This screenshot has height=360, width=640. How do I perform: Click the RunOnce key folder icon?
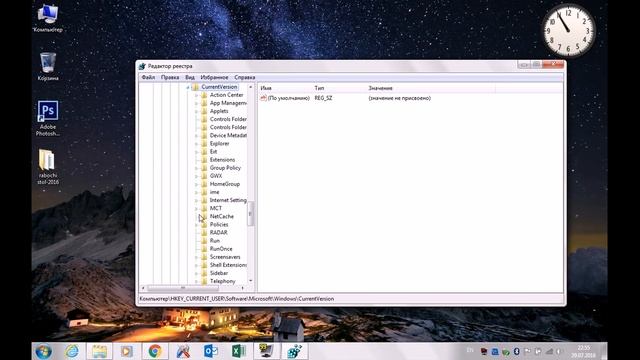(x=204, y=249)
